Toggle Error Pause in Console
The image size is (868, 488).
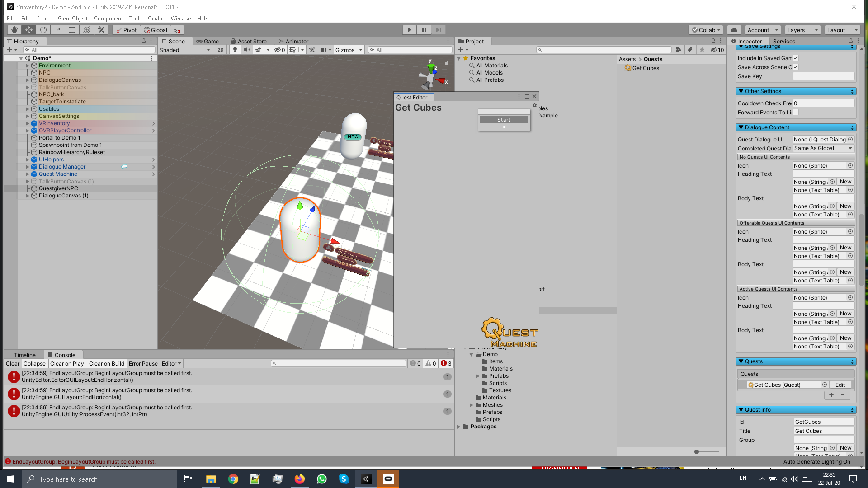pyautogui.click(x=143, y=363)
